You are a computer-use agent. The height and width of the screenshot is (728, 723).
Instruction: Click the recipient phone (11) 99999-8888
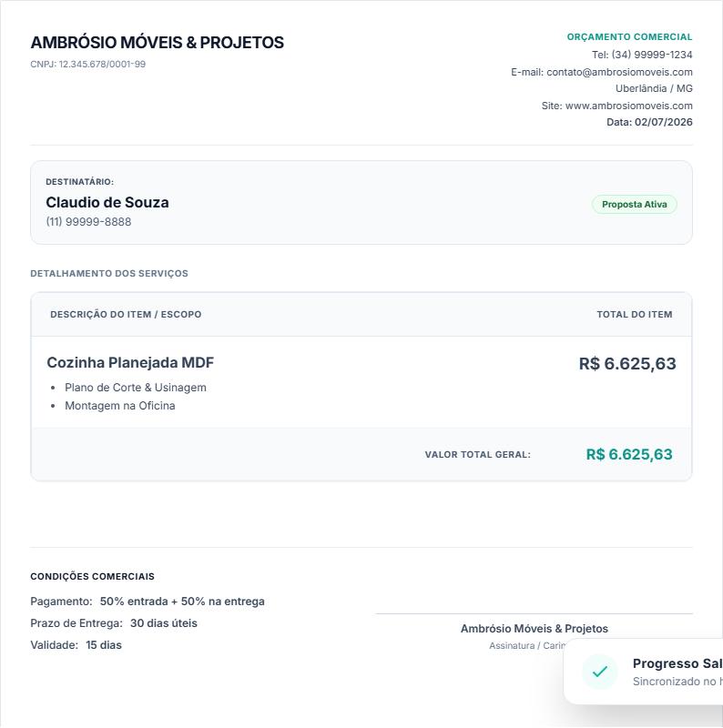pos(88,222)
